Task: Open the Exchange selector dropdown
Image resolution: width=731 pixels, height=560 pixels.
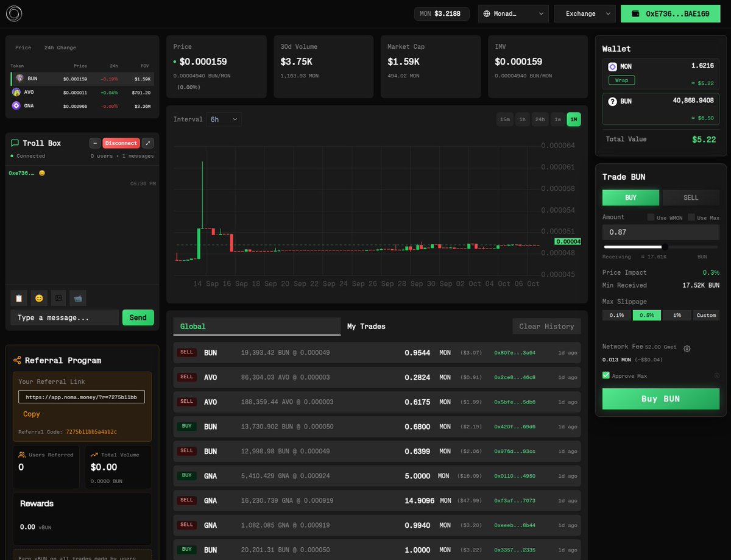Action: (584, 13)
